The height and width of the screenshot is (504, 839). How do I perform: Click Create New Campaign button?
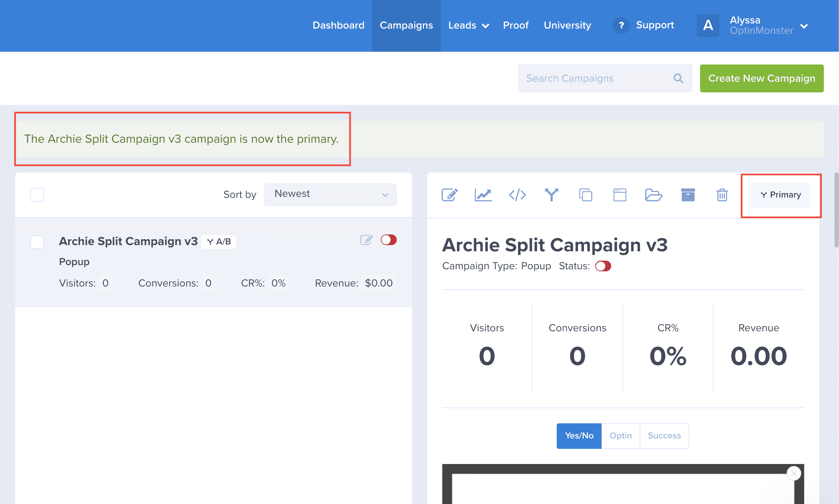pos(761,78)
